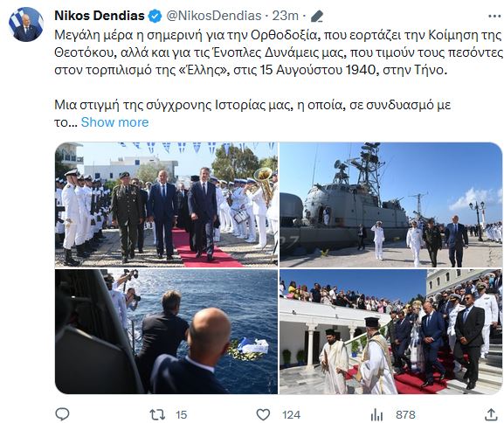Open the 23m timestamp link
This screenshot has width=504, height=423.
click(286, 16)
